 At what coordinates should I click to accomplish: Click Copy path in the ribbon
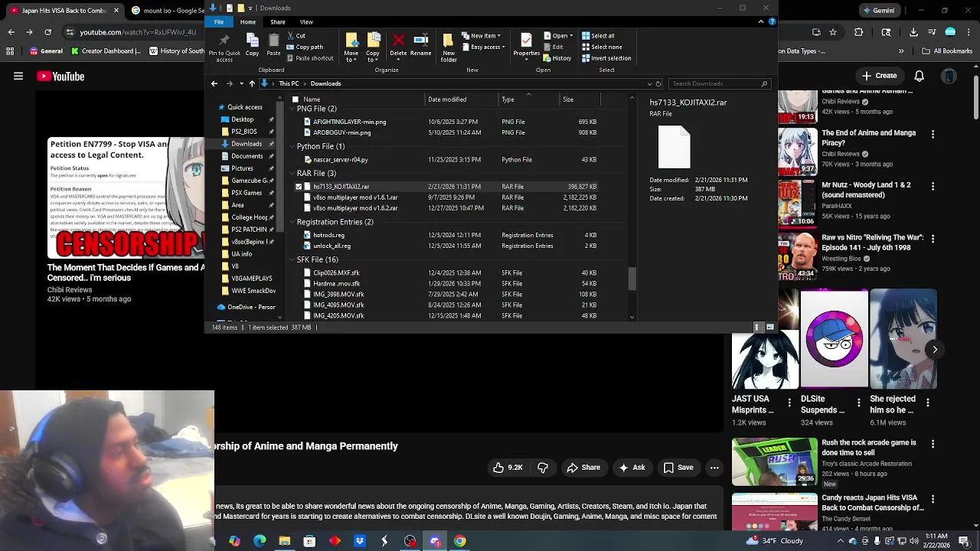(x=305, y=47)
